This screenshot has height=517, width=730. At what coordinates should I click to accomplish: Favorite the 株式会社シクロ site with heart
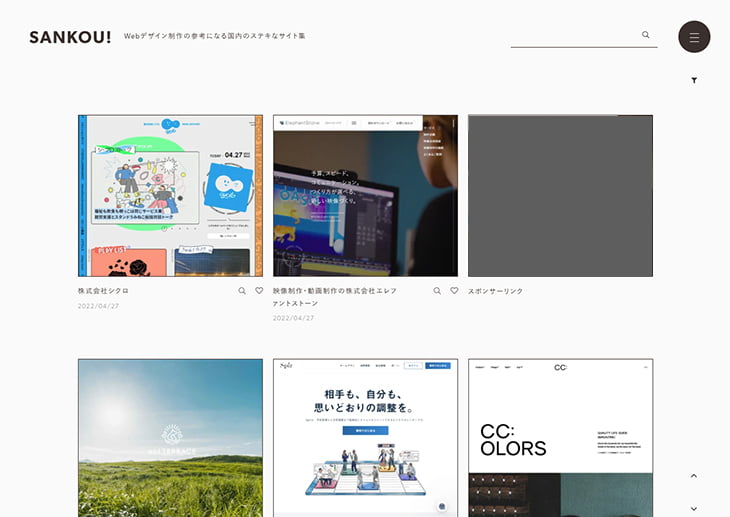[x=259, y=291]
